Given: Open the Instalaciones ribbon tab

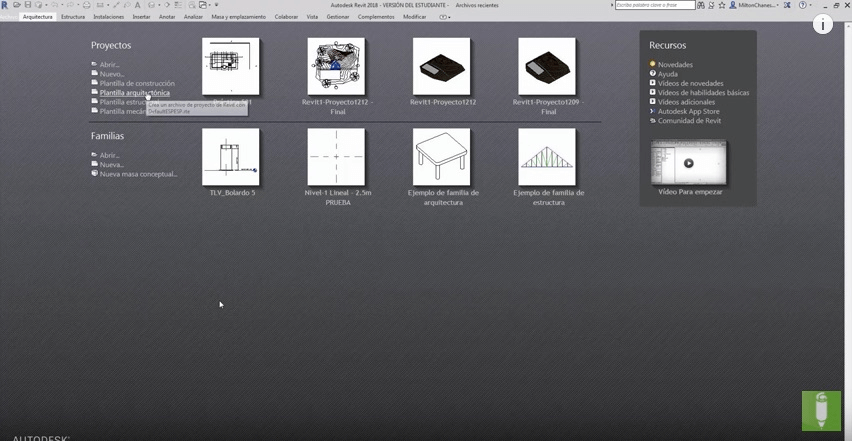Looking at the screenshot, I should tap(109, 17).
